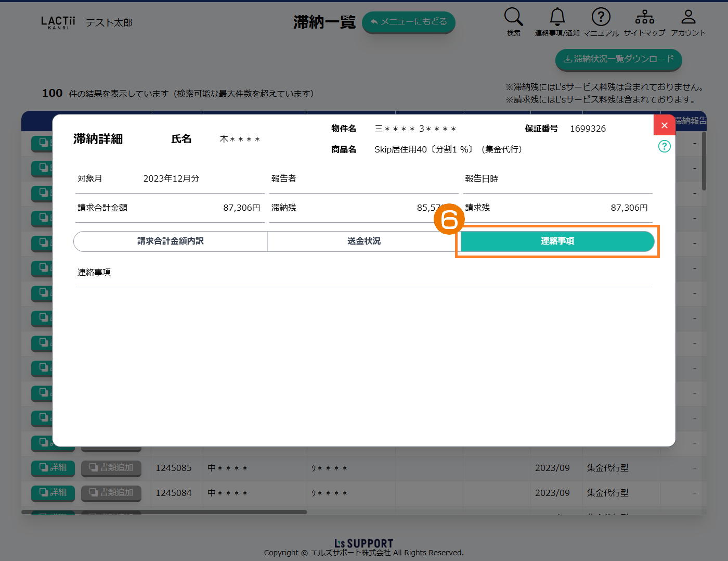This screenshot has height=561, width=728.
Task: Click the L's SUPPORT footer logo
Action: [363, 543]
